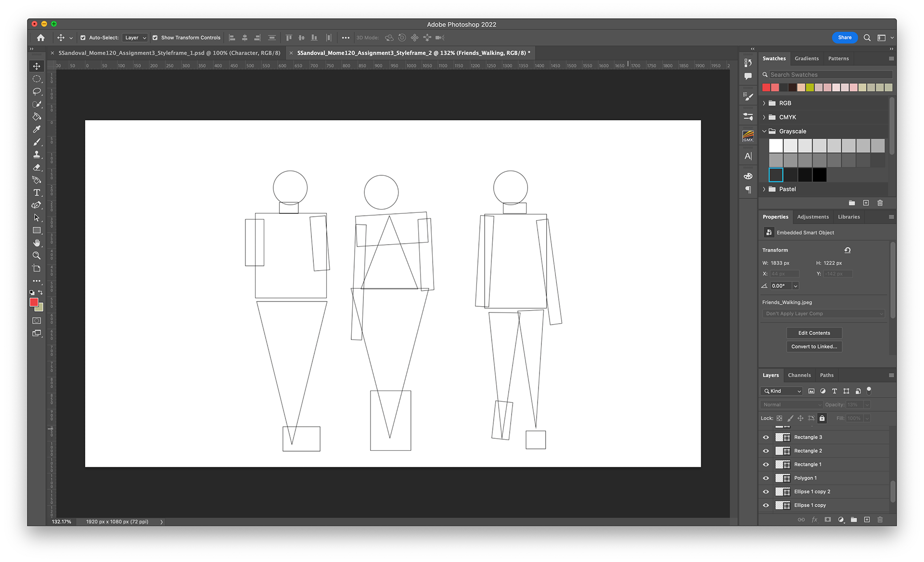The height and width of the screenshot is (562, 924).
Task: Select the Quick Selection tool
Action: pos(37,104)
